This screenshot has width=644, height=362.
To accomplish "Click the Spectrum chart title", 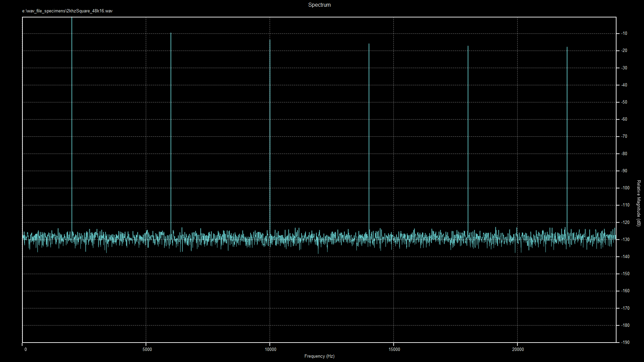I will (x=319, y=5).
